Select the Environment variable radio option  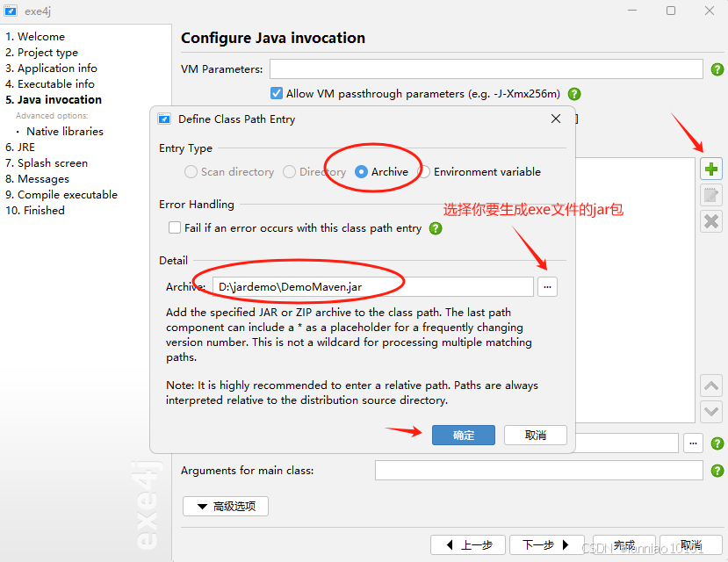tap(479, 172)
